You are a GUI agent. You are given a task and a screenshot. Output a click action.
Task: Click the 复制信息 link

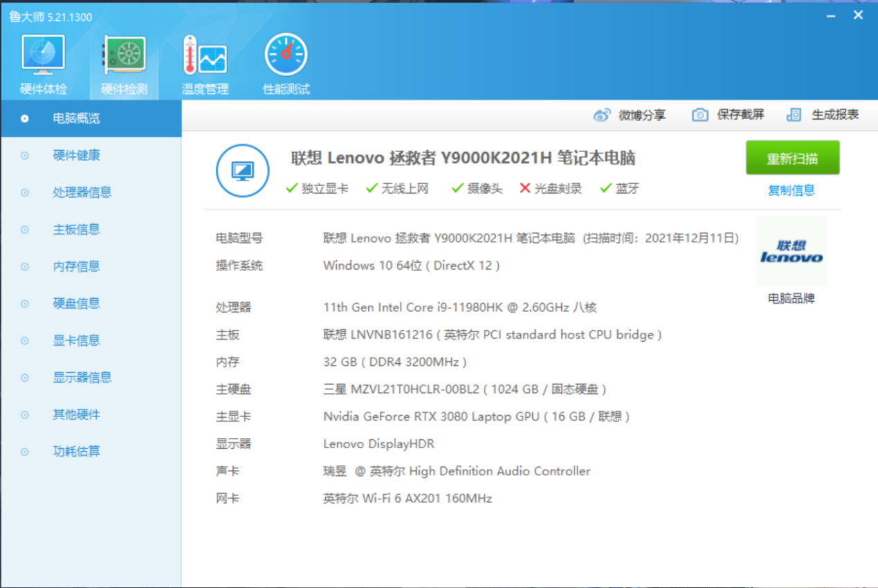tap(792, 190)
